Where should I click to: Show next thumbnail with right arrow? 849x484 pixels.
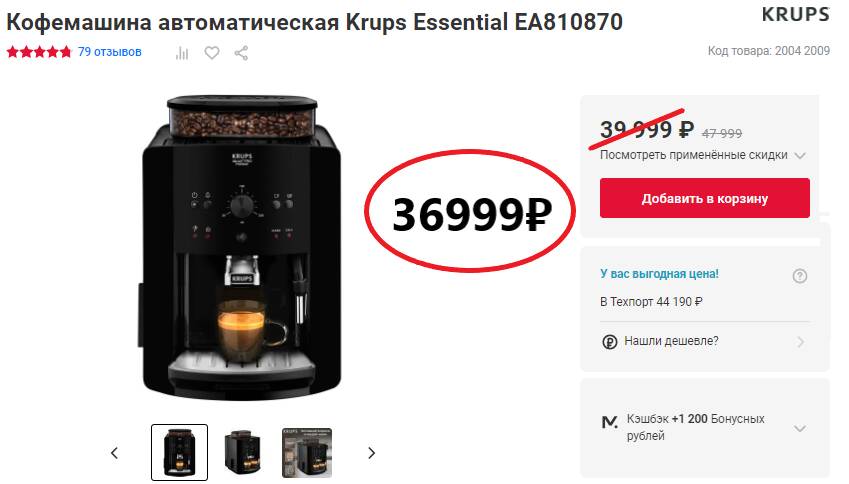click(x=371, y=453)
